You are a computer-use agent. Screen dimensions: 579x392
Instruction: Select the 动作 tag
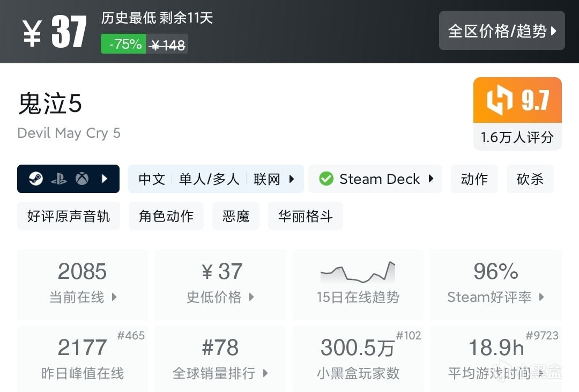point(474,179)
